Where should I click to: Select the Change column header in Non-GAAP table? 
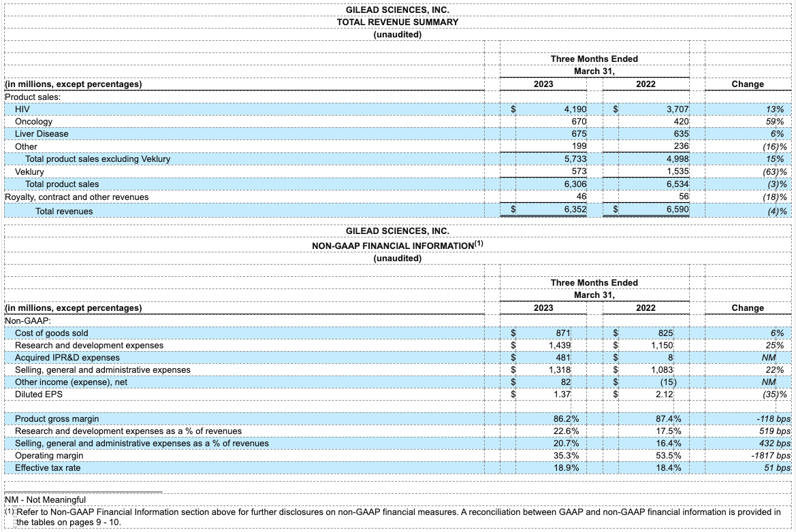(747, 308)
